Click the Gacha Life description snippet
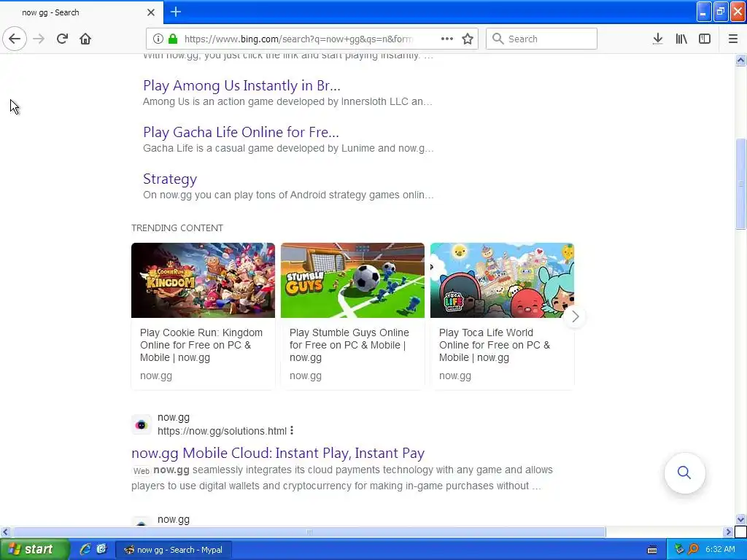Screen dimensions: 747x560 pyautogui.click(x=288, y=148)
